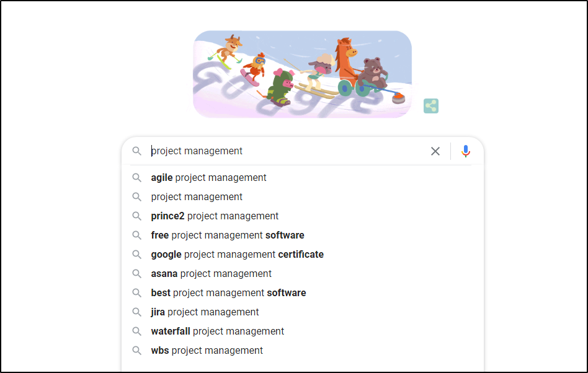Screen dimensions: 588x373
Task: Click the share icon beside the Doodle
Action: point(431,106)
